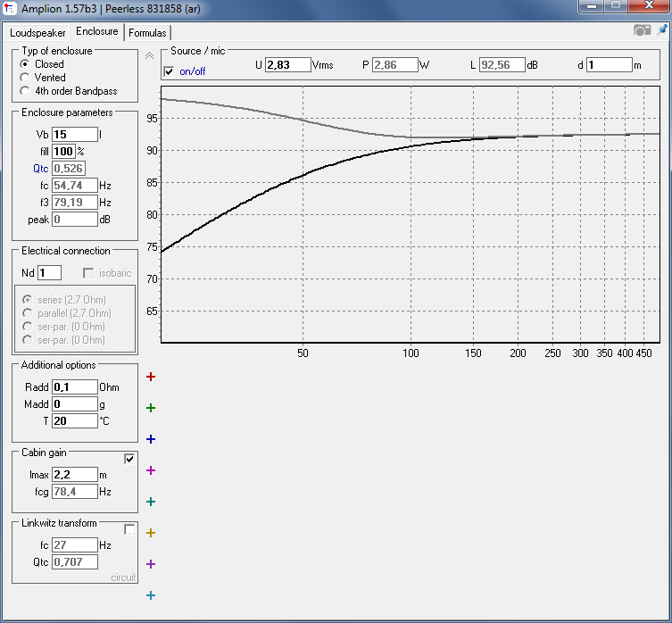The height and width of the screenshot is (623, 672).
Task: Click the Amplion app icon in title bar
Action: coord(9,8)
